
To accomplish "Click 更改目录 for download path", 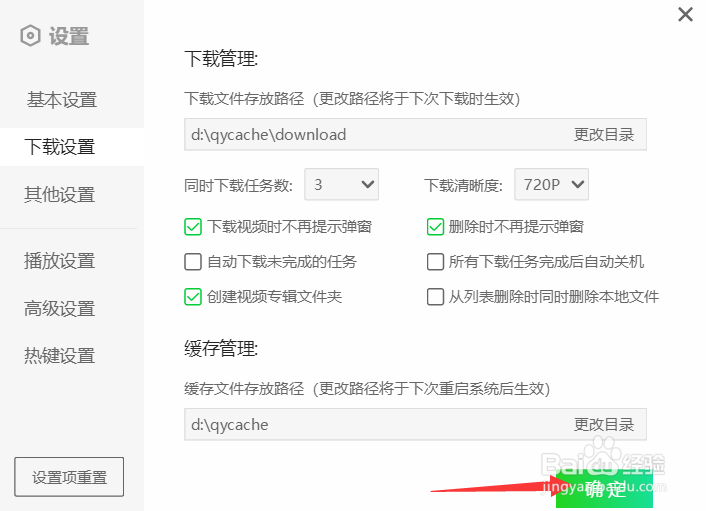I will [x=604, y=135].
